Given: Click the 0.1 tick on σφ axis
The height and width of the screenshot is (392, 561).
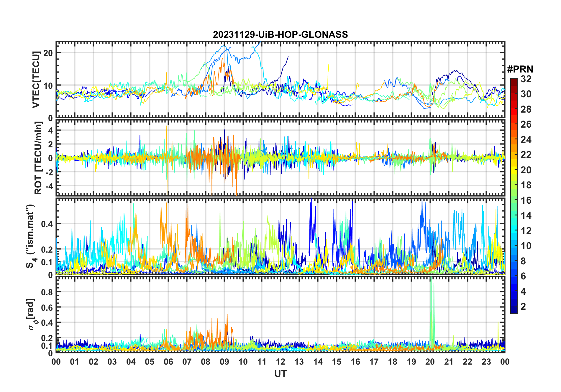Looking at the screenshot, I should point(47,345).
